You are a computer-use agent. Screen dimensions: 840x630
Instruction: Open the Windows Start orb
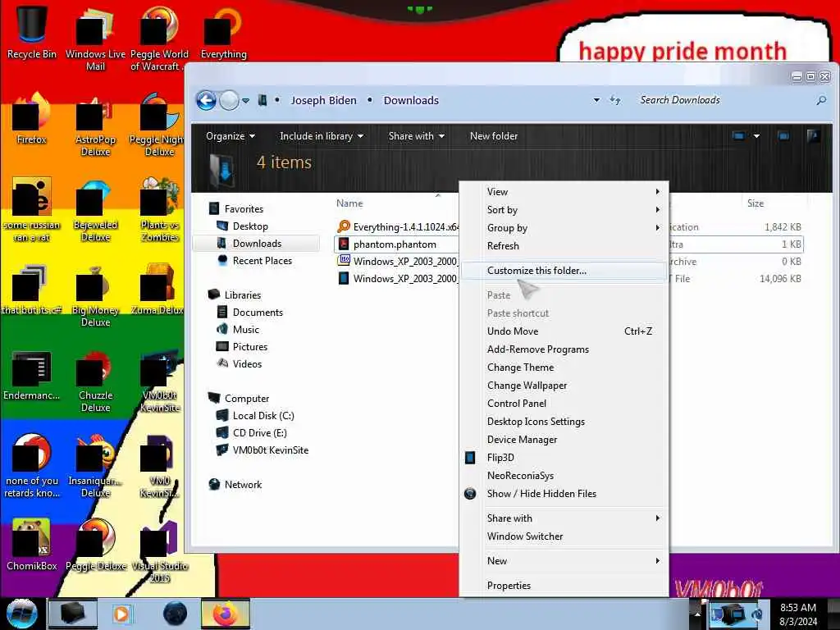[21, 614]
